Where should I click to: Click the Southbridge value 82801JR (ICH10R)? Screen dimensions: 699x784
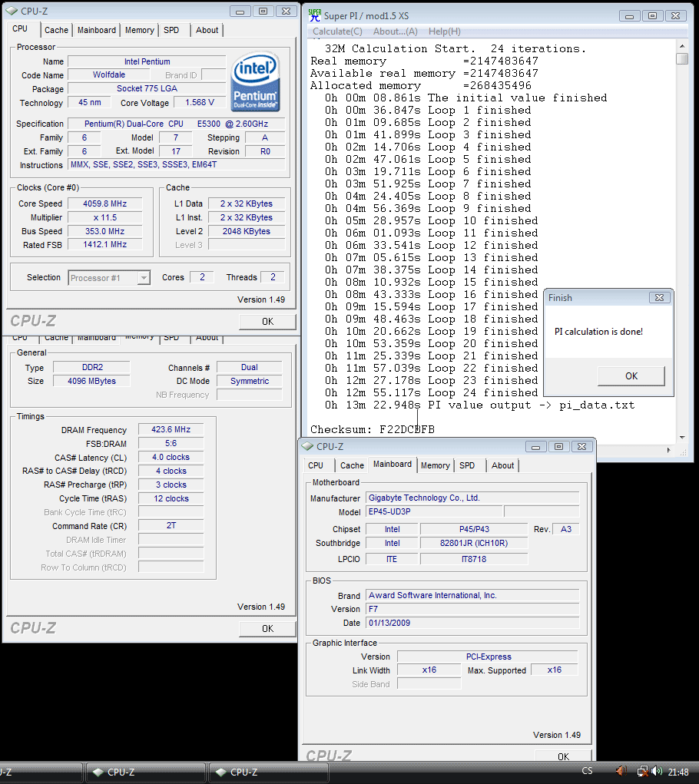(x=474, y=543)
